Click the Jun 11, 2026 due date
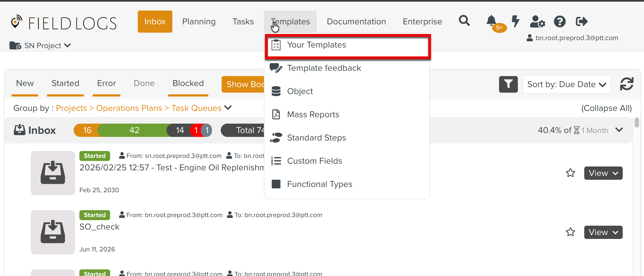The width and height of the screenshot is (644, 276). (97, 249)
